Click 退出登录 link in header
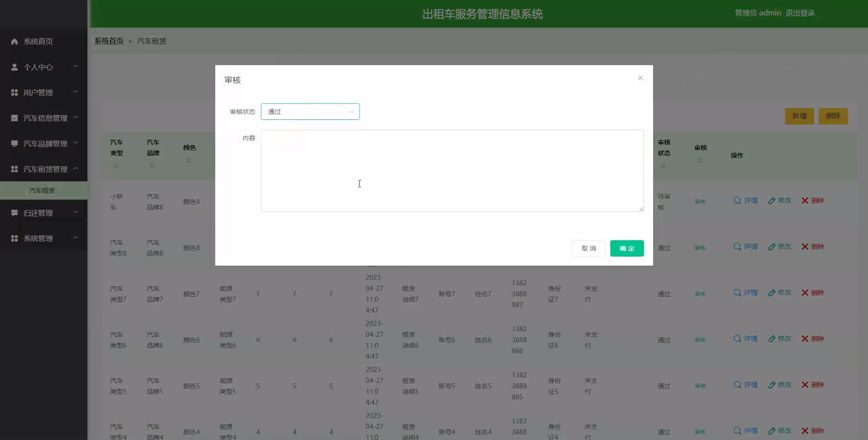The height and width of the screenshot is (440, 868). [x=800, y=13]
